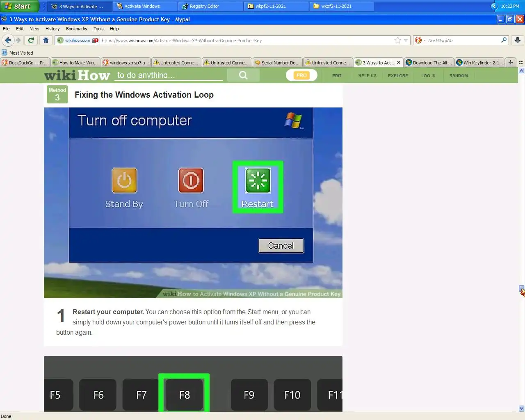Screen dimensions: 525x420
Task: Click the Windows Start button
Action: click(19, 6)
